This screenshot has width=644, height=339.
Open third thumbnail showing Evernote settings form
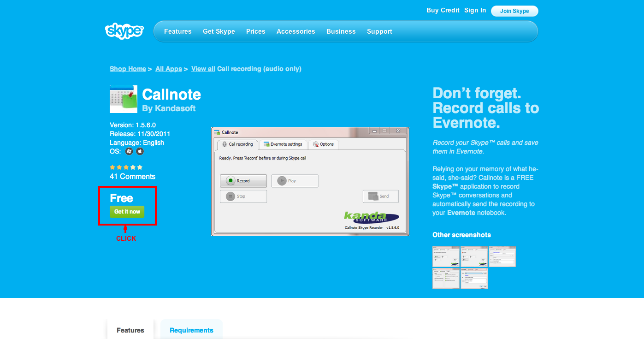pyautogui.click(x=502, y=256)
